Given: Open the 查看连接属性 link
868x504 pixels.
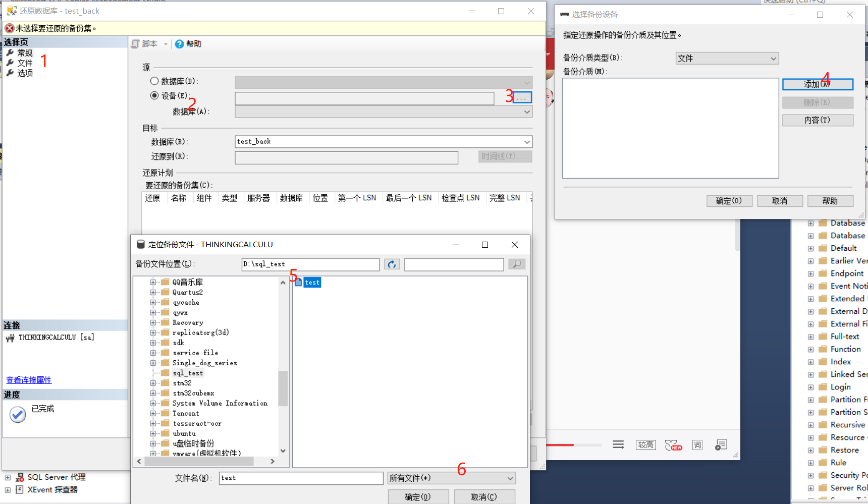Looking at the screenshot, I should tap(29, 380).
